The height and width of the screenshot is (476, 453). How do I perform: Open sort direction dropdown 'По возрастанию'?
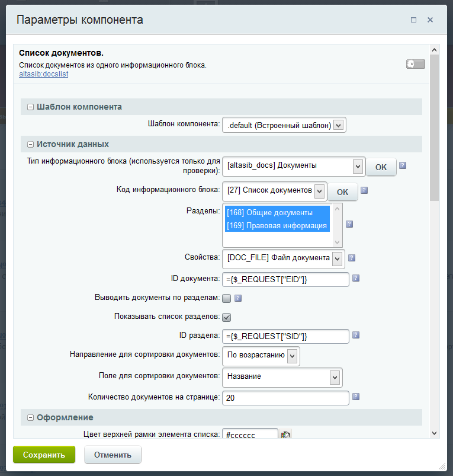tap(261, 356)
